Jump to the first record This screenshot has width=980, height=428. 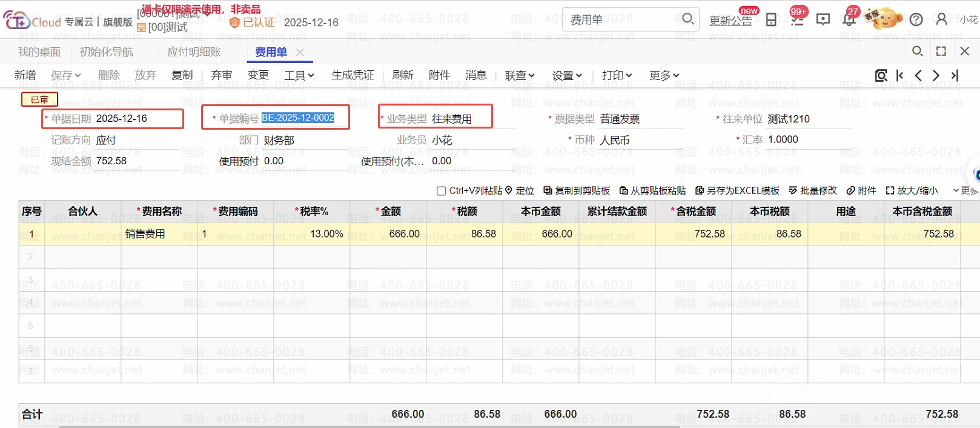pyautogui.click(x=900, y=75)
